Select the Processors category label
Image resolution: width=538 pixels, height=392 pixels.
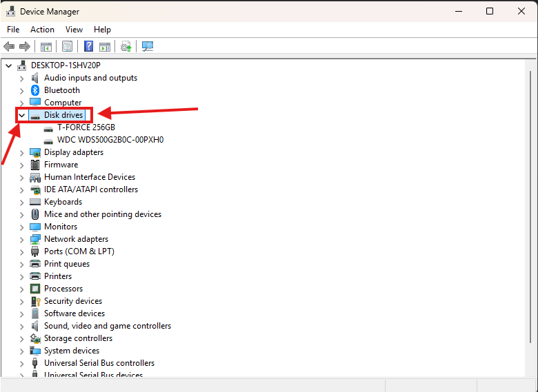tap(63, 289)
